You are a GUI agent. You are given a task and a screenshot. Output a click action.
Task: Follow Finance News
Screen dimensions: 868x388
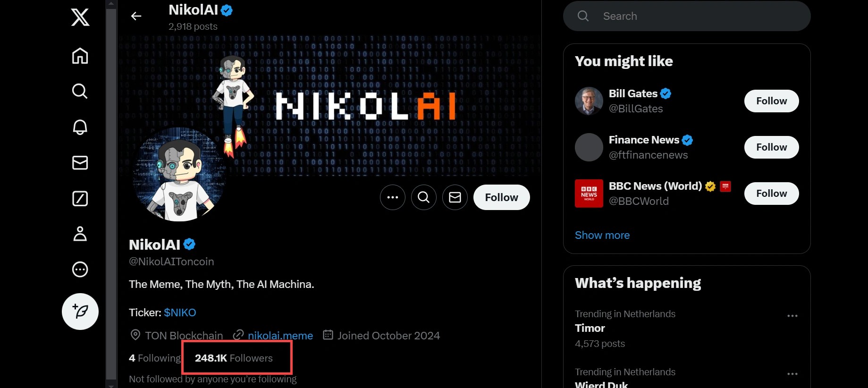coord(772,147)
